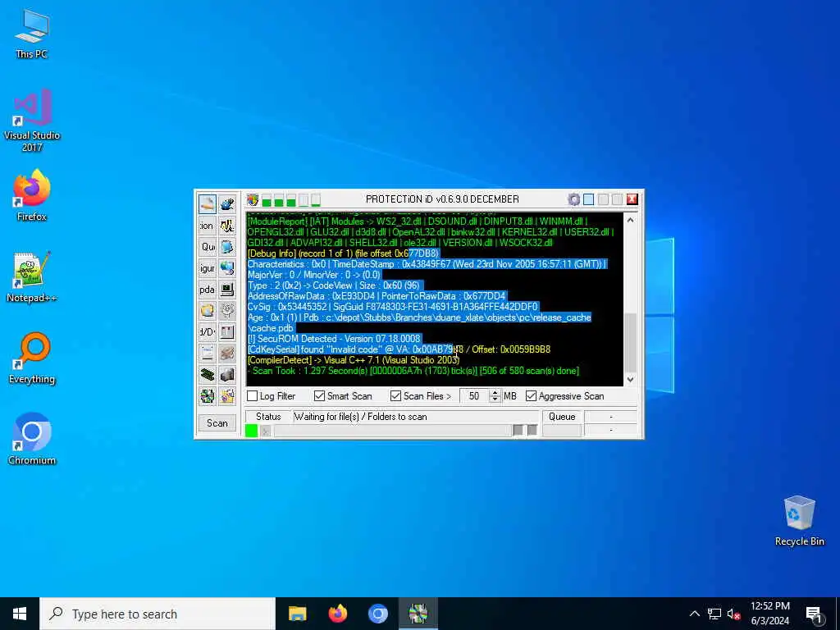Select the Everything desktop shortcut
840x630 pixels.
click(32, 358)
